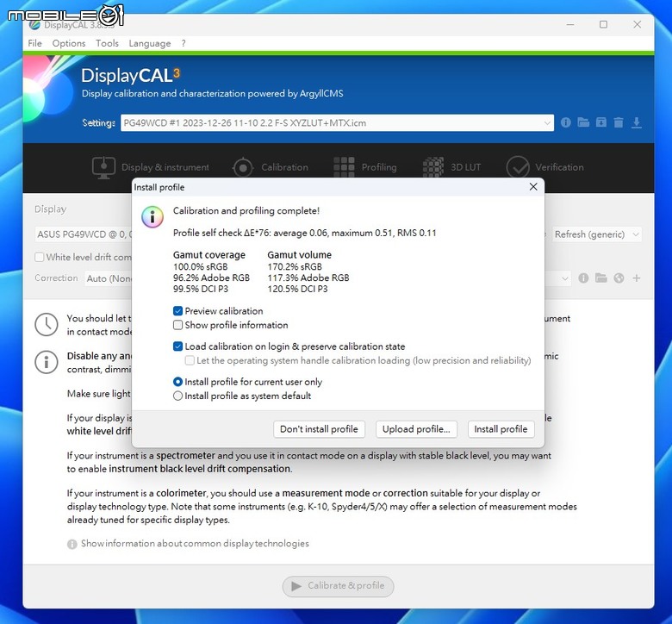Check Let the operating system handle calibration
Screen dimensions: 672x624
(190, 360)
